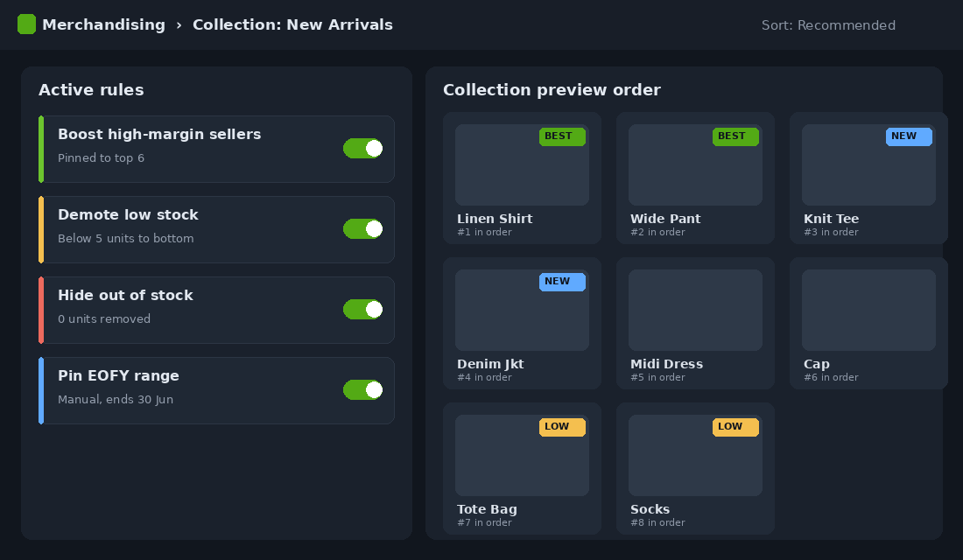The image size is (963, 560).
Task: Click the '#8 in order' label
Action: [x=657, y=522]
